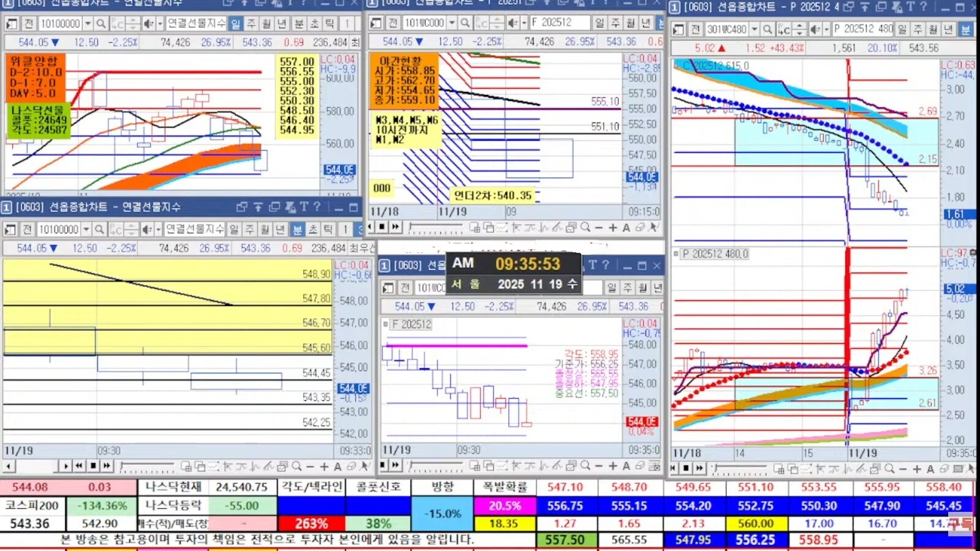This screenshot has width=980, height=551.
Task: Click the 24,540.75 cell next to 나스닥현재
Action: point(241,487)
